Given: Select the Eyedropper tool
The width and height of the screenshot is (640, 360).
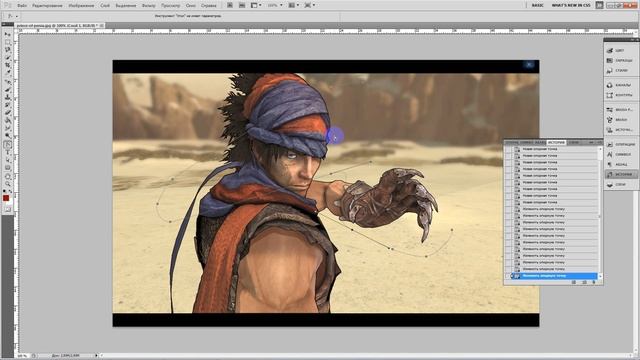Looking at the screenshot, I should (x=7, y=72).
